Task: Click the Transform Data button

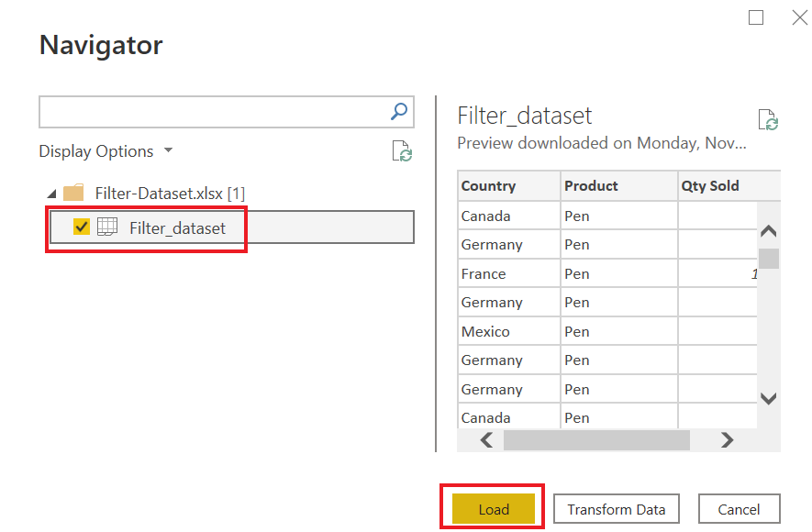Action: [x=616, y=509]
